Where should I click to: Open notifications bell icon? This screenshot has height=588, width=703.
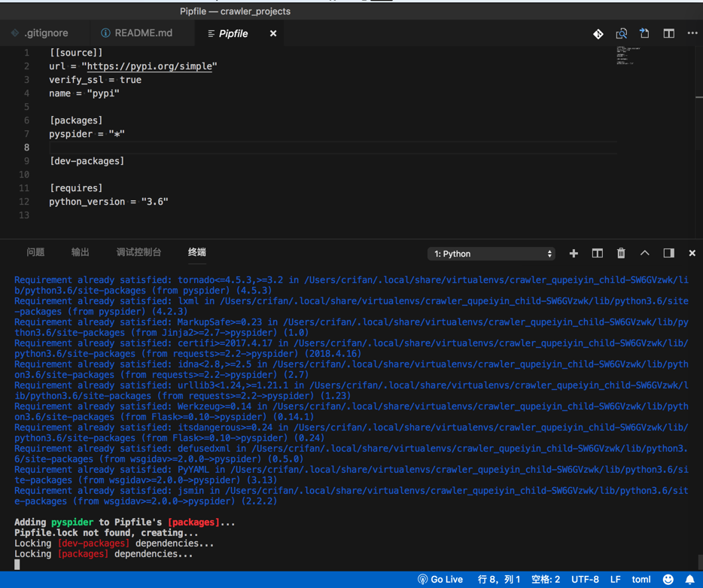tap(690, 580)
